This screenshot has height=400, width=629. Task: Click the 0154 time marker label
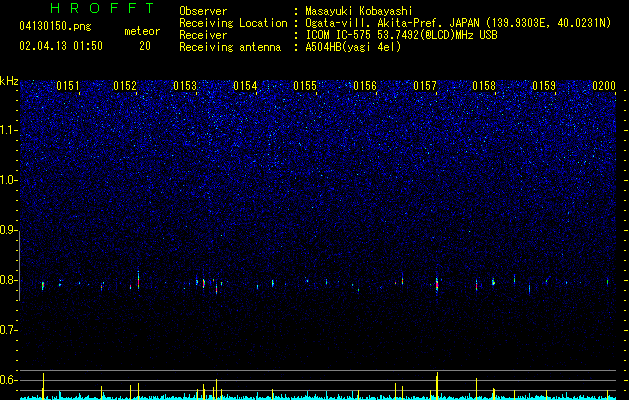coord(245,86)
